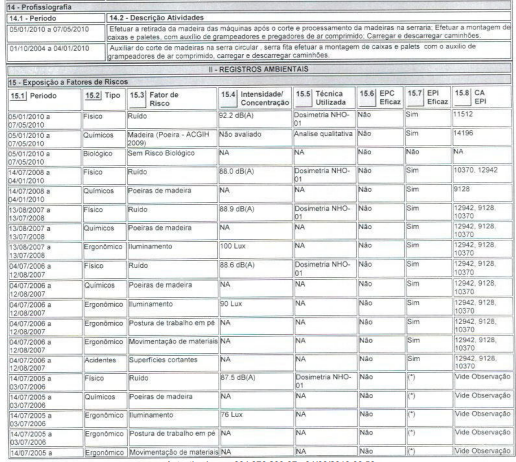Select the '15.3 Fator de Risco' column header
The width and height of the screenshot is (516, 462).
(172, 99)
